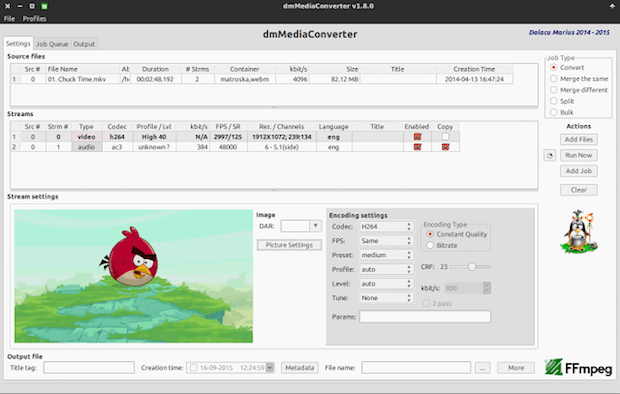
Task: Click the Angry Birds video preview thumbnail
Action: 134,276
